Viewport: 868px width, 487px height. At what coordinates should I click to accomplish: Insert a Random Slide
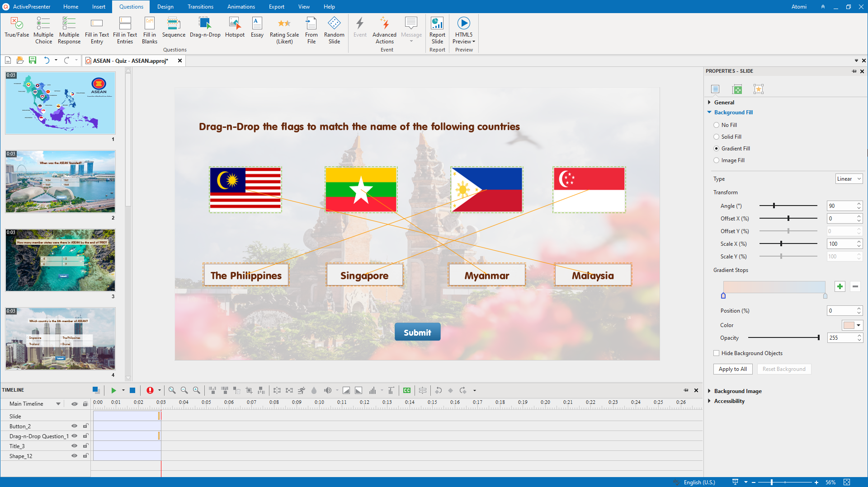click(x=334, y=30)
